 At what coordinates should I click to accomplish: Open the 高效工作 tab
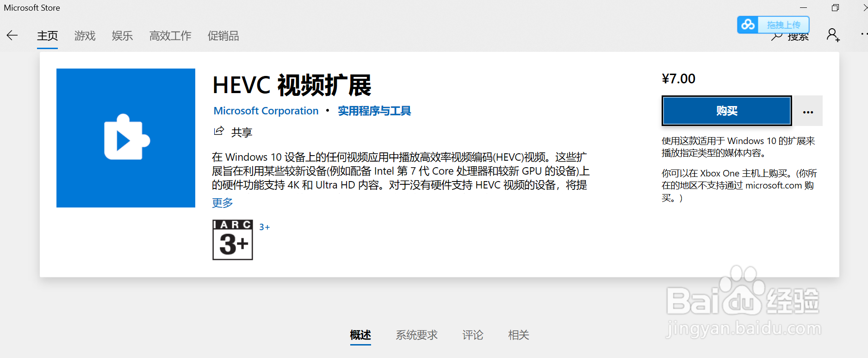pyautogui.click(x=170, y=36)
